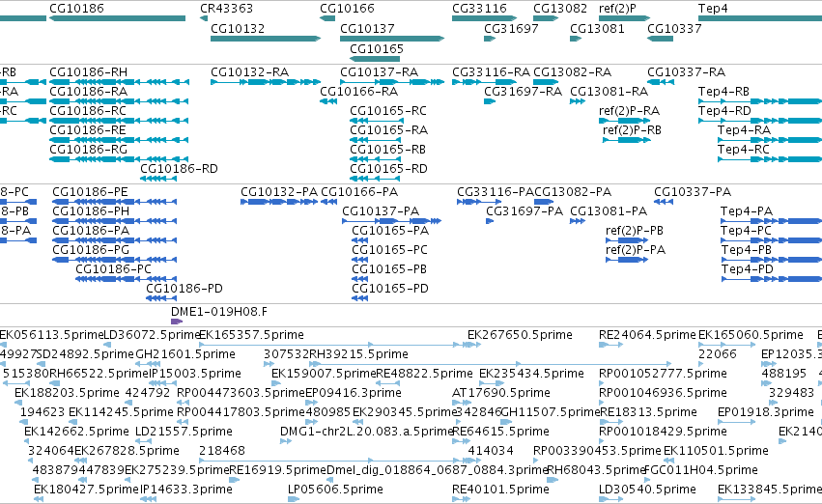Screen dimensions: 822x504
Task: Select the CG13082 gene label
Action: [560, 9]
